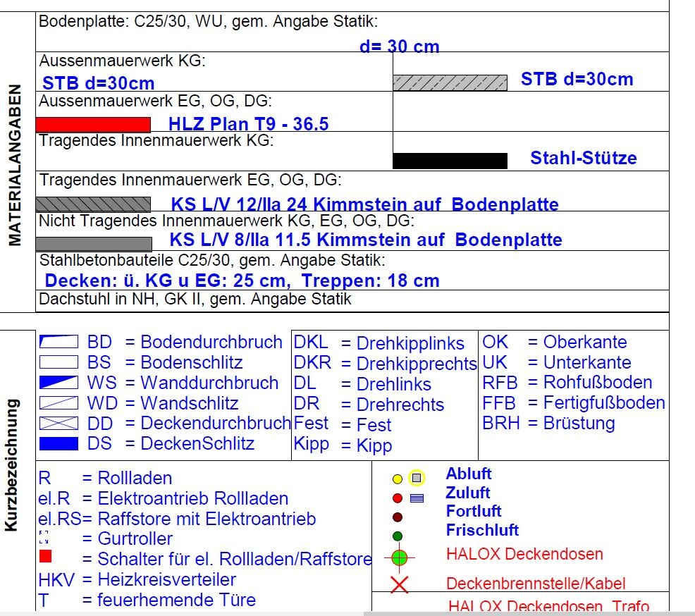
Task: Select the red X Deckenbrennstelle symbol
Action: 400,584
